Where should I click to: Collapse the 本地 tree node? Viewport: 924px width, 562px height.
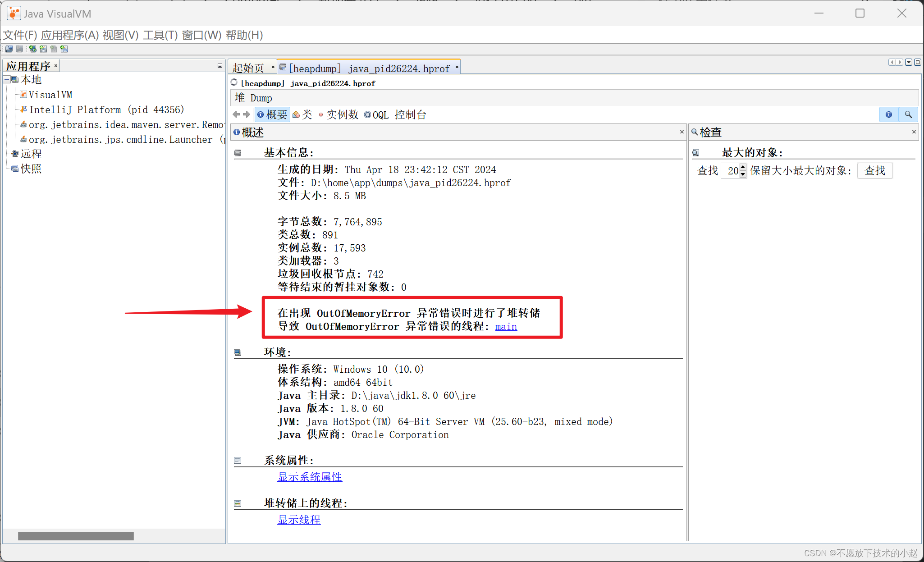click(x=7, y=79)
